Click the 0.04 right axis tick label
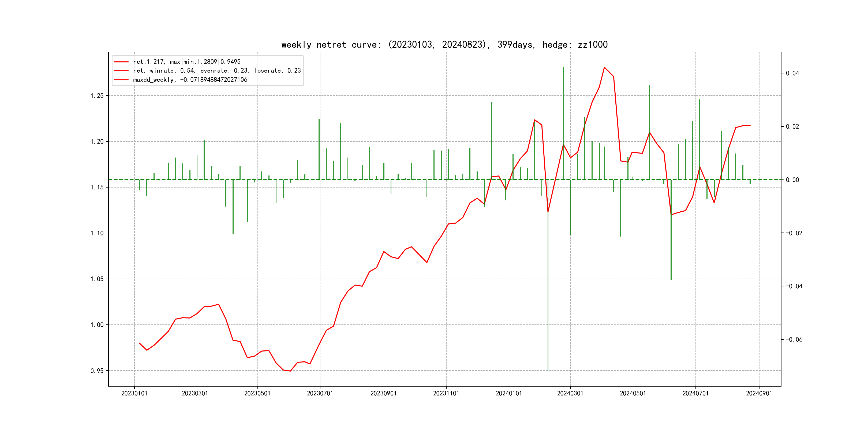This screenshot has height=434, width=868. (x=792, y=73)
